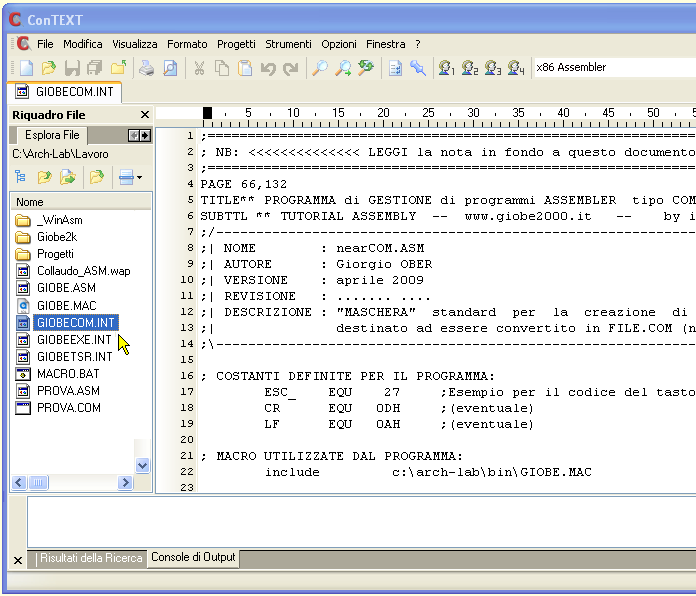
Task: Click the Nome column header
Action: click(81, 202)
